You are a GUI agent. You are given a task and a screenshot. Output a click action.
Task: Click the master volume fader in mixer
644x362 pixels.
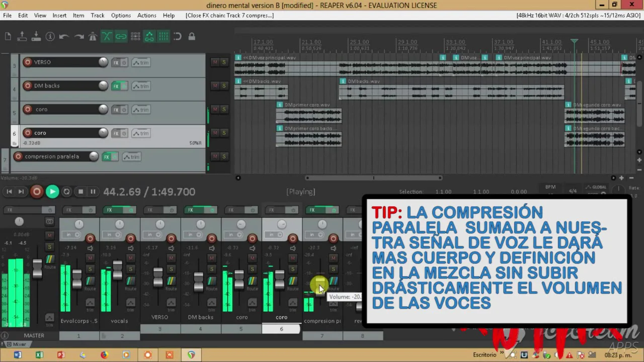click(x=37, y=268)
